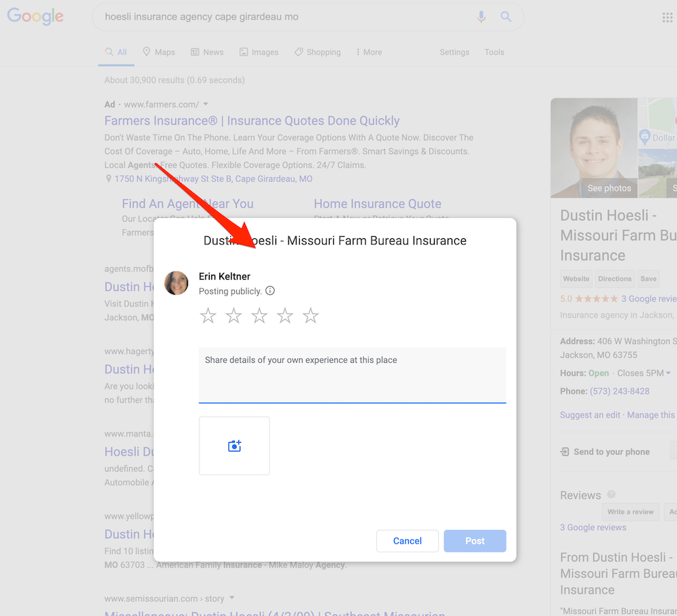Click the magnifying glass search icon
677x616 pixels.
tap(506, 17)
